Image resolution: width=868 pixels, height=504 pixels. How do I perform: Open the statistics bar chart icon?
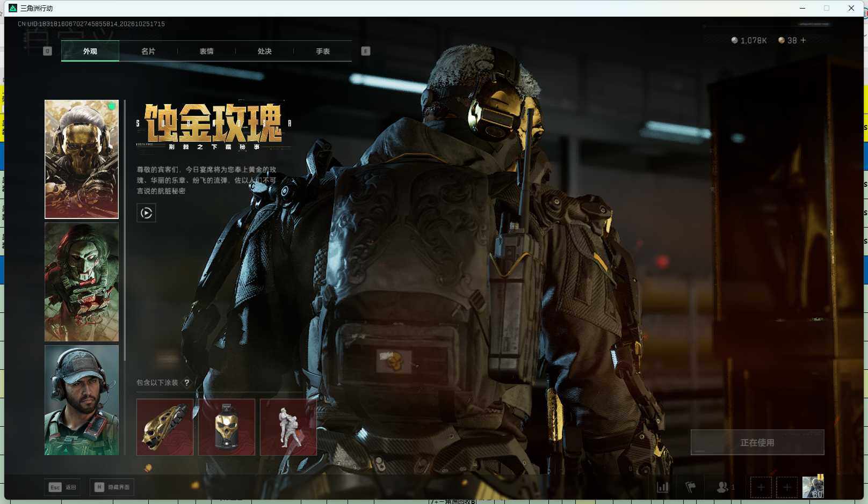663,487
